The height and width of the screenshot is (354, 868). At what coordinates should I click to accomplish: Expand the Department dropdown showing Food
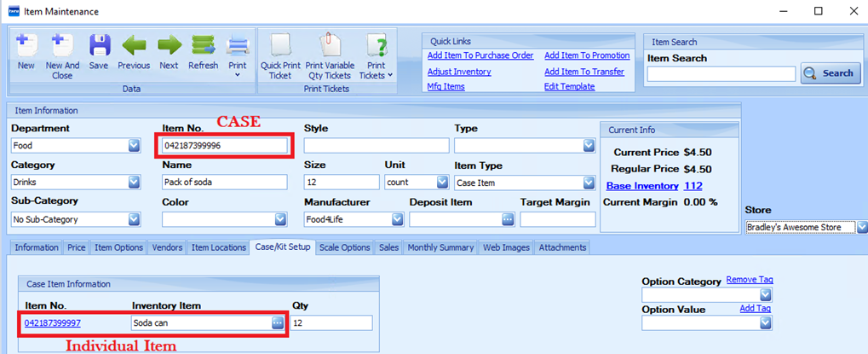point(134,146)
